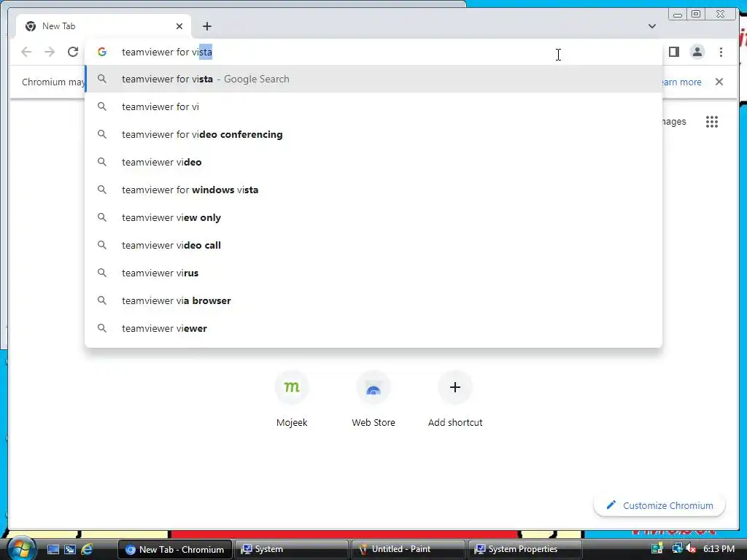747x560 pixels.
Task: Switch to System Properties taskbar button
Action: [525, 549]
